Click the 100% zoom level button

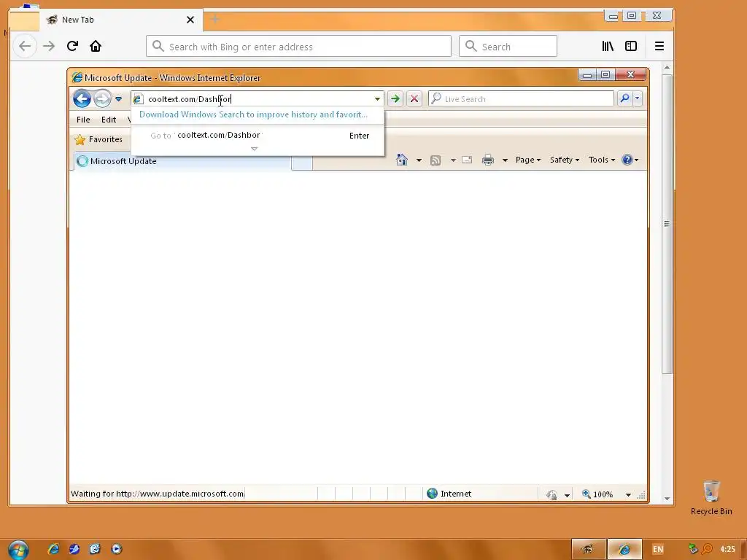[597, 494]
